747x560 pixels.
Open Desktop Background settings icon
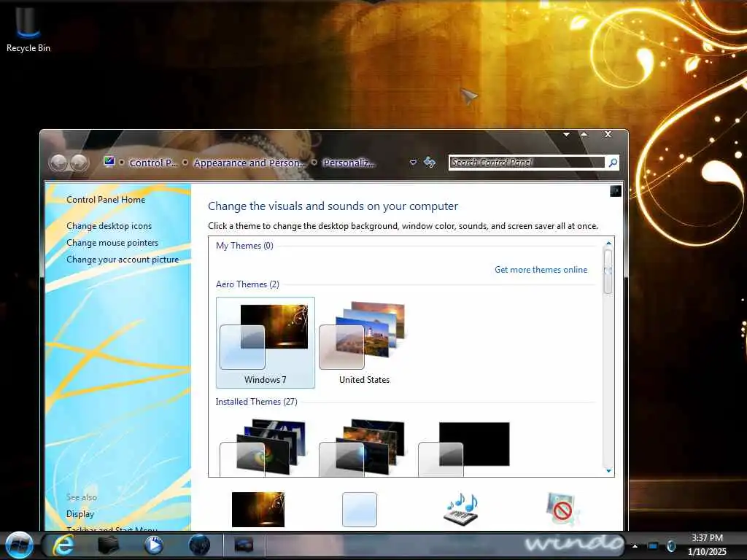(258, 510)
